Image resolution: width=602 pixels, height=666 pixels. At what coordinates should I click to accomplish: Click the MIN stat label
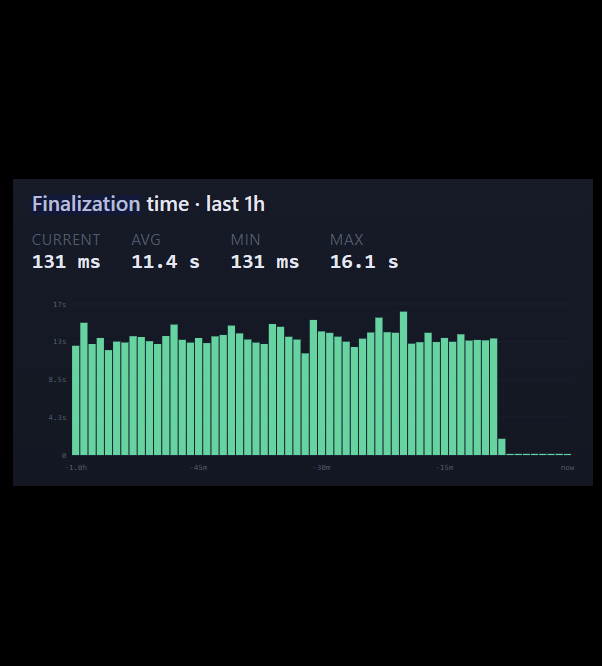(x=245, y=240)
